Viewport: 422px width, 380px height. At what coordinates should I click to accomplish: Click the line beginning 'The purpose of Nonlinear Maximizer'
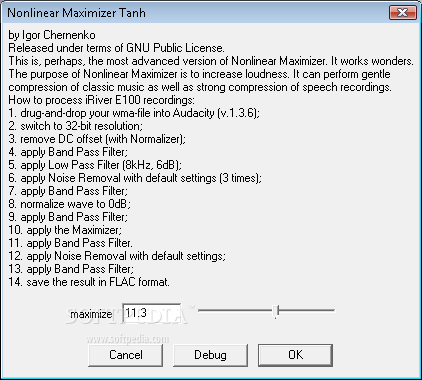point(199,74)
